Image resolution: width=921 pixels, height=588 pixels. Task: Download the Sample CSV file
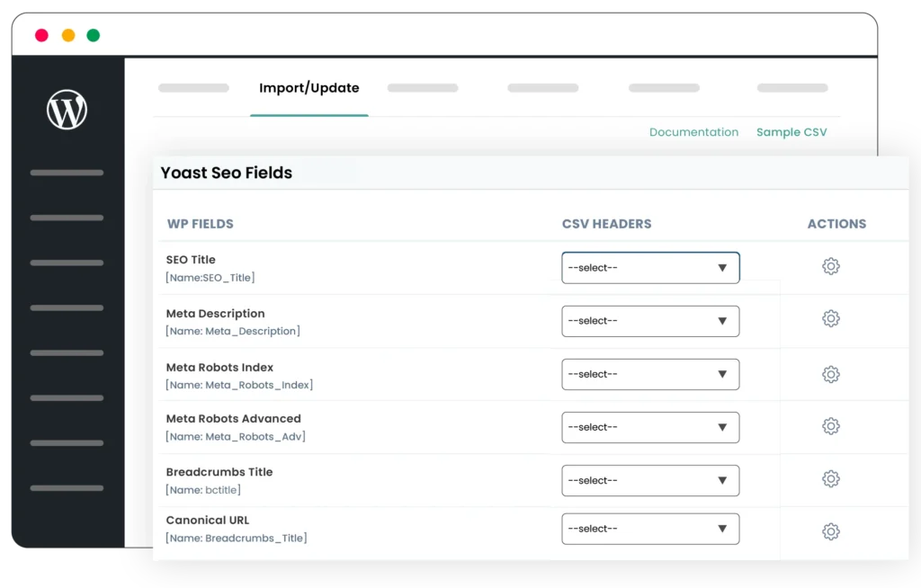click(x=791, y=132)
